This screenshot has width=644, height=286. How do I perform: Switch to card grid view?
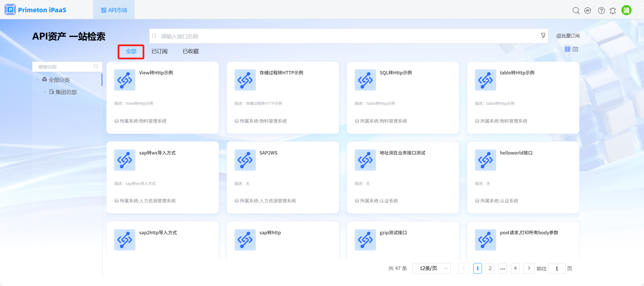coord(567,49)
